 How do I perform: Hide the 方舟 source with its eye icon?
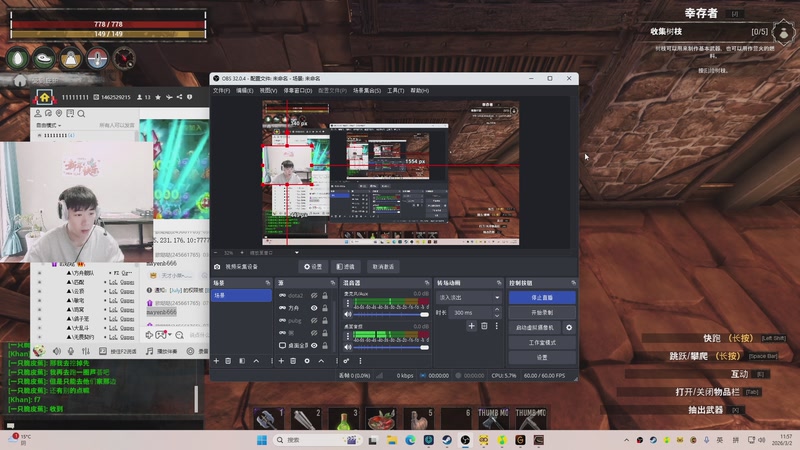314,308
